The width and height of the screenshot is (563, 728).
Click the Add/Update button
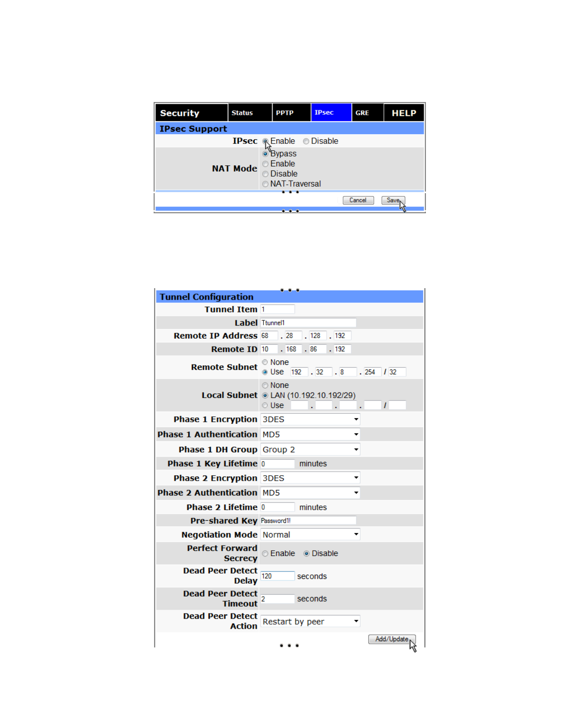pos(392,639)
